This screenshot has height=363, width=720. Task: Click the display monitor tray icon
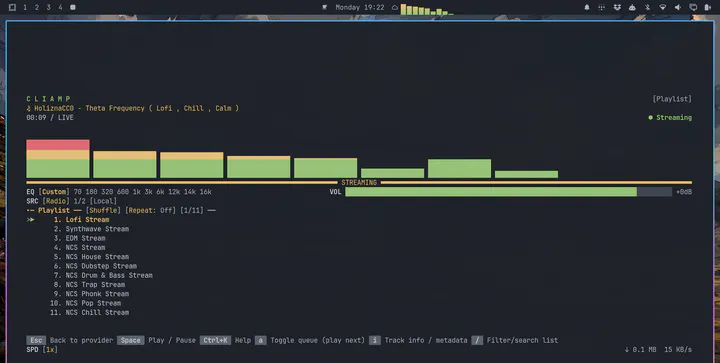(x=693, y=7)
